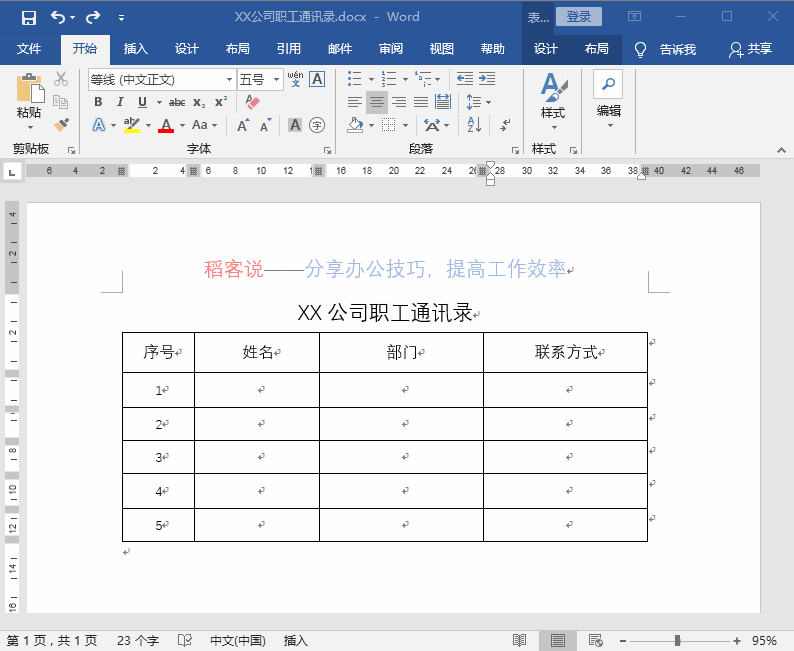The image size is (794, 651).
Task: Select the Format Painter brush
Action: click(61, 125)
